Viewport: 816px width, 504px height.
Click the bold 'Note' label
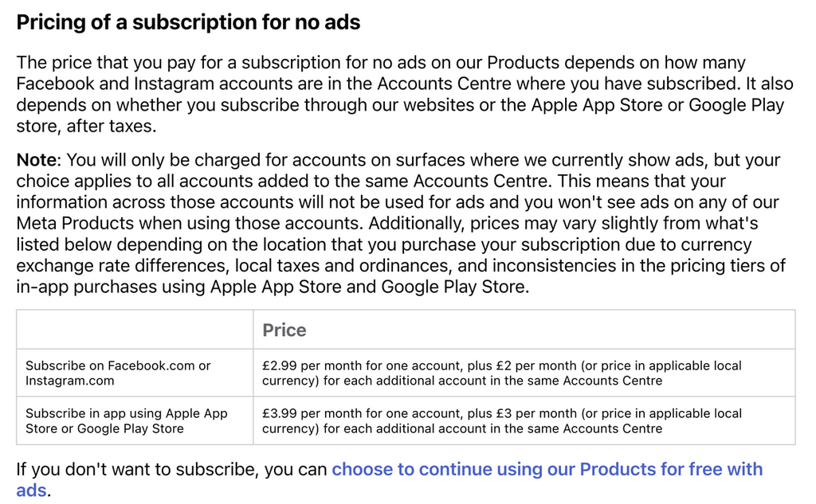coord(35,160)
